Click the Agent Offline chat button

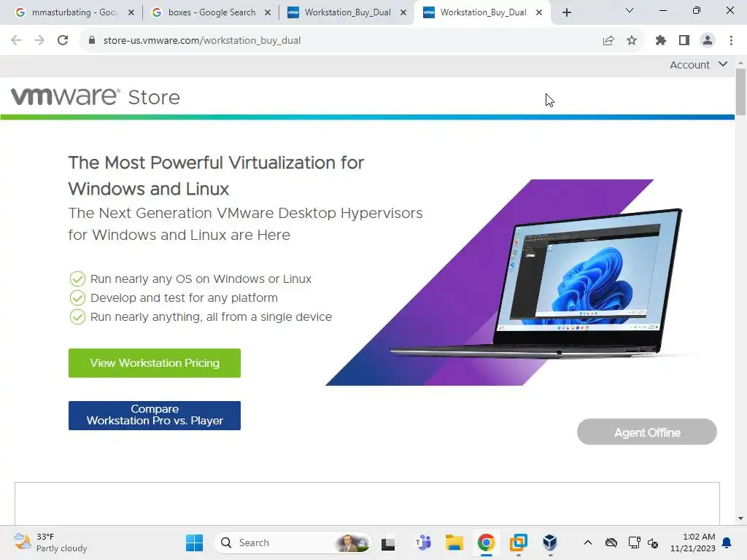647,432
